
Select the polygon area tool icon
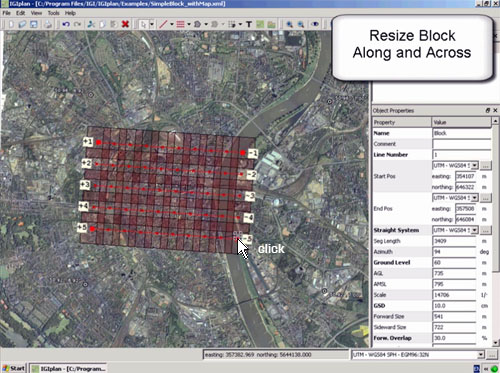coord(197,24)
